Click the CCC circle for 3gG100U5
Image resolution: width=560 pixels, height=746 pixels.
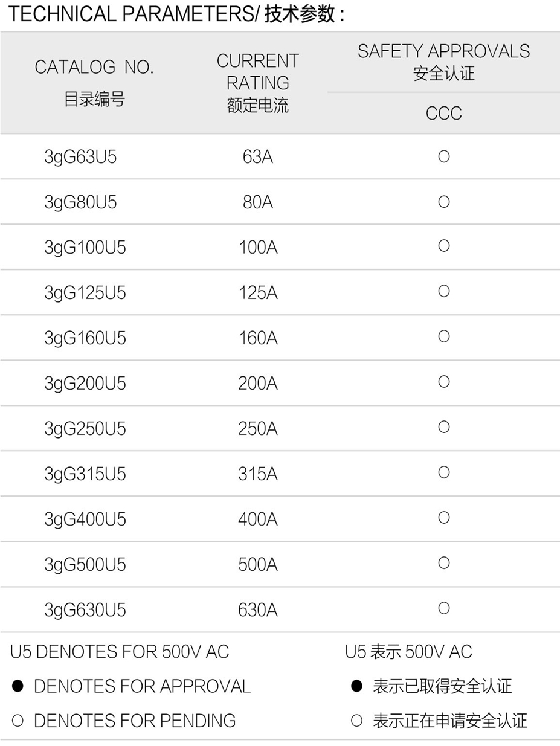point(443,246)
